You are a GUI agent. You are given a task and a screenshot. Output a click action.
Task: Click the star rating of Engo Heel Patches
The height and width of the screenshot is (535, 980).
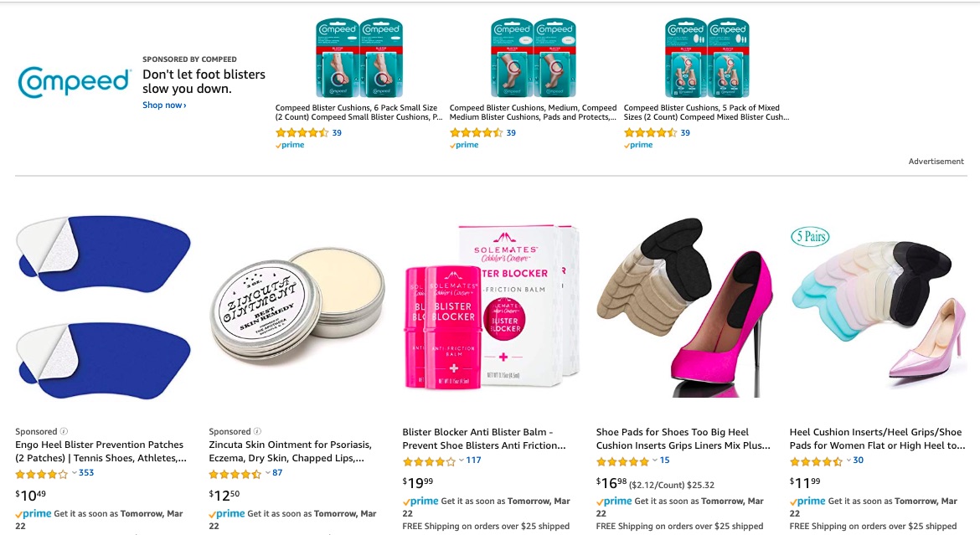click(41, 474)
